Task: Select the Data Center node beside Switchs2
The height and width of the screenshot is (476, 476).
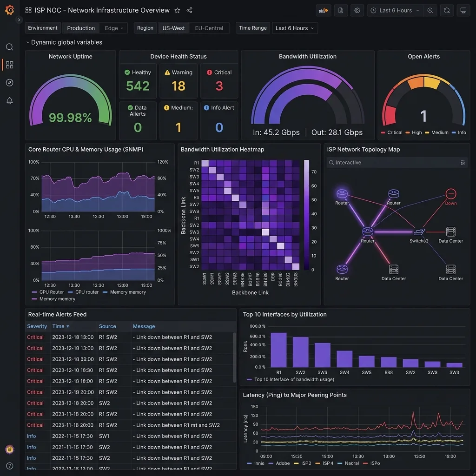Action: click(451, 235)
